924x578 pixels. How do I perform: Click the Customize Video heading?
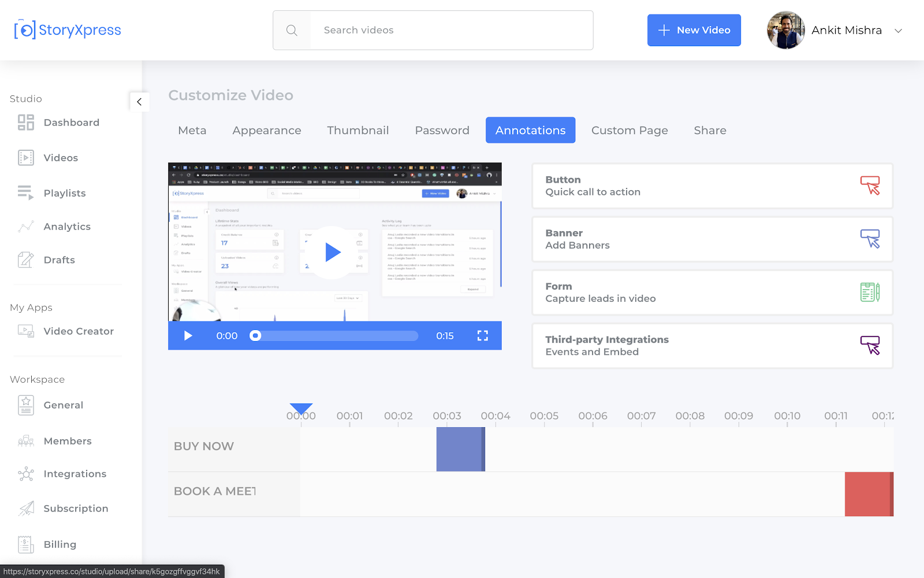231,95
